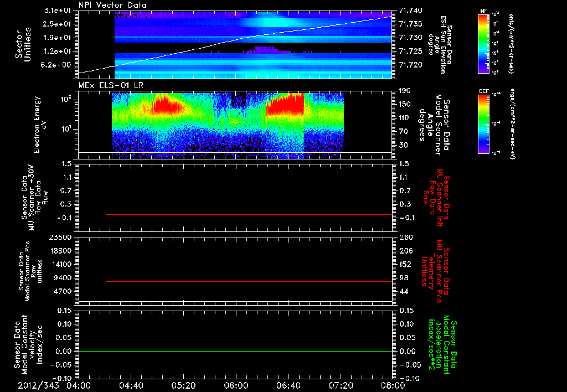This screenshot has width=567, height=392.
Task: Click the '71.735' elevation tick value
Action: pyautogui.click(x=410, y=24)
